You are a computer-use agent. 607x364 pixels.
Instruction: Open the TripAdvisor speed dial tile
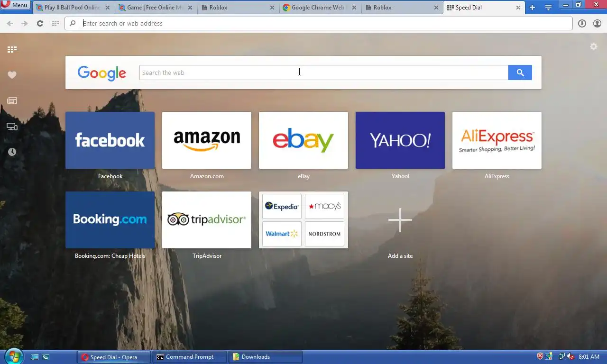[207, 220]
